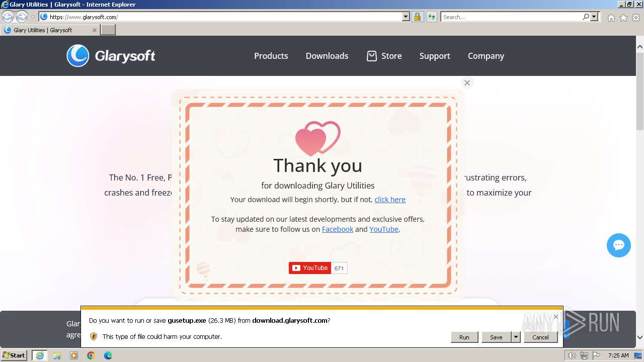Click the Store shopping bag icon
The height and width of the screenshot is (362, 644).
pyautogui.click(x=371, y=56)
